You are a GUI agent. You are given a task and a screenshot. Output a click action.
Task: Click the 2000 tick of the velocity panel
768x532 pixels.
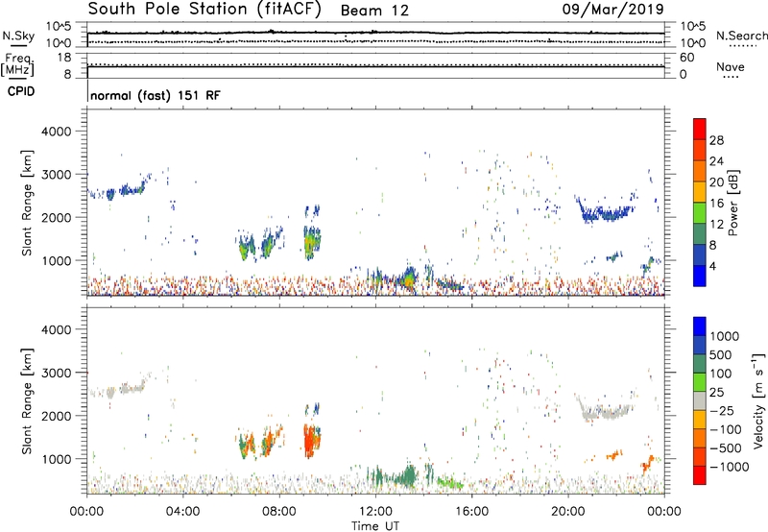tap(57, 416)
